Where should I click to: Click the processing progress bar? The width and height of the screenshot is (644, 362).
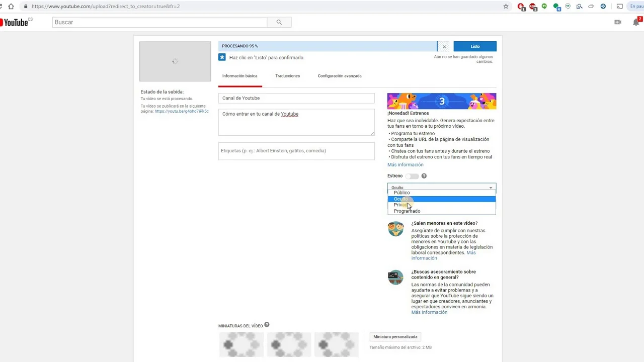pos(327,46)
